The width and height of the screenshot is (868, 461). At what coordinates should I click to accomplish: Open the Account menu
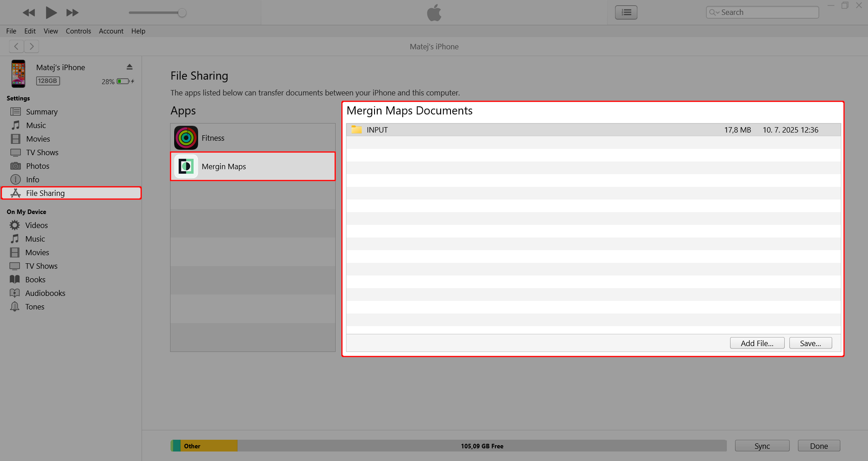pyautogui.click(x=111, y=31)
